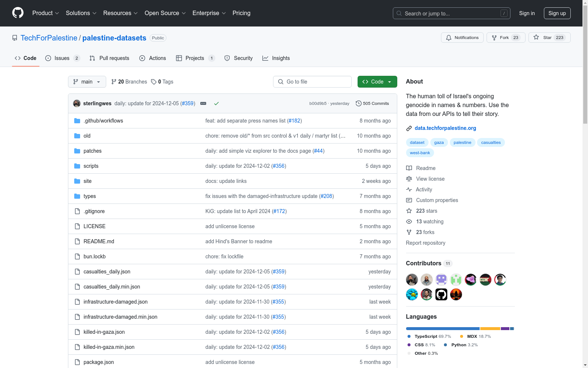Open Custom properties in sidebar

[432, 200]
